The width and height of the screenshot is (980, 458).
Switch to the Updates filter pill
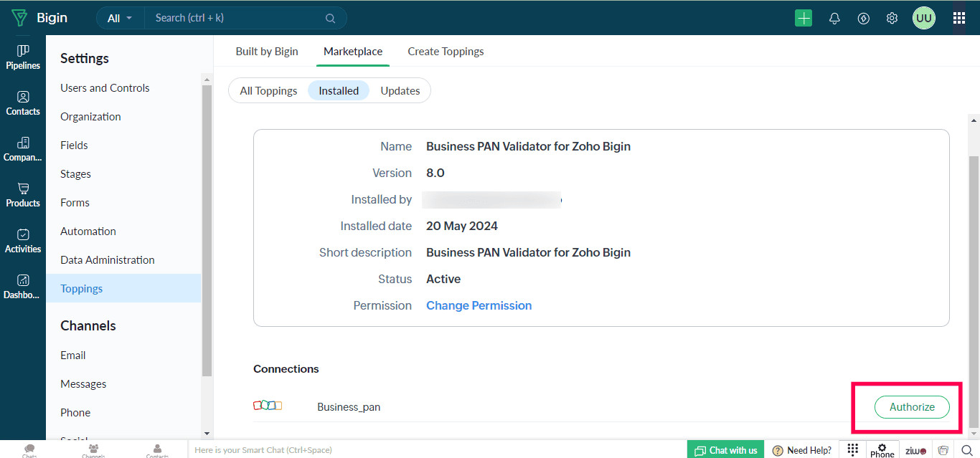point(400,90)
